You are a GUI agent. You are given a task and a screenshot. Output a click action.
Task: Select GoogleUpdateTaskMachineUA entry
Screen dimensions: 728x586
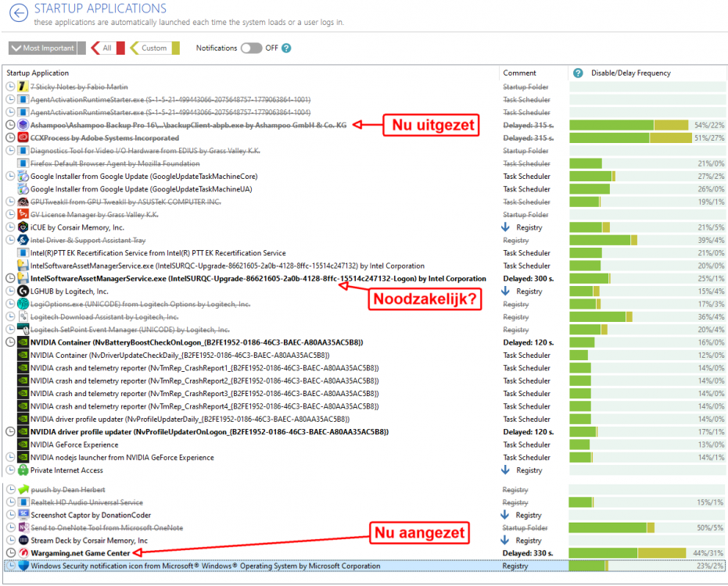[x=141, y=189]
